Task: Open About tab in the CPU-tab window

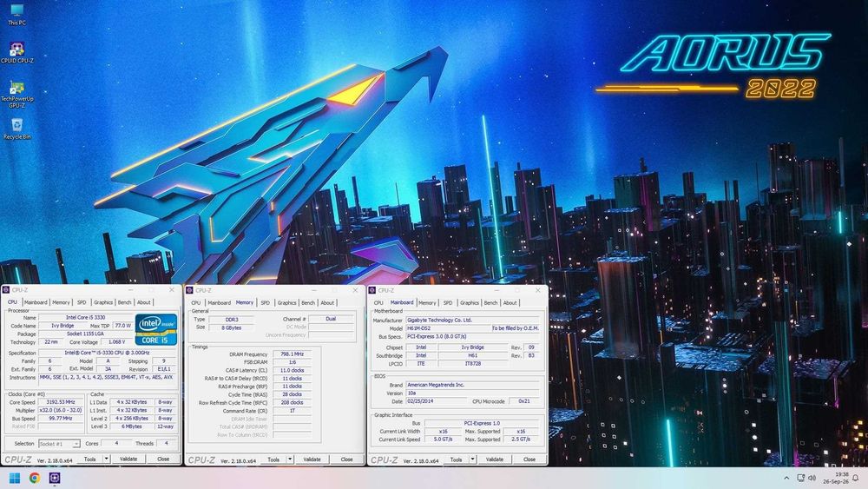Action: pyautogui.click(x=144, y=302)
